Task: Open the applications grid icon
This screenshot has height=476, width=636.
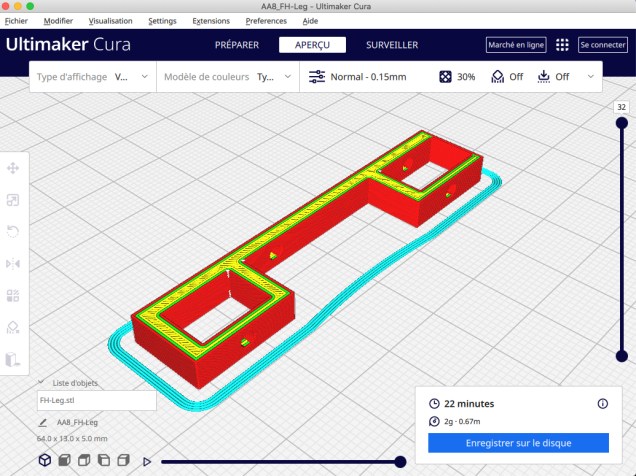Action: tap(562, 45)
